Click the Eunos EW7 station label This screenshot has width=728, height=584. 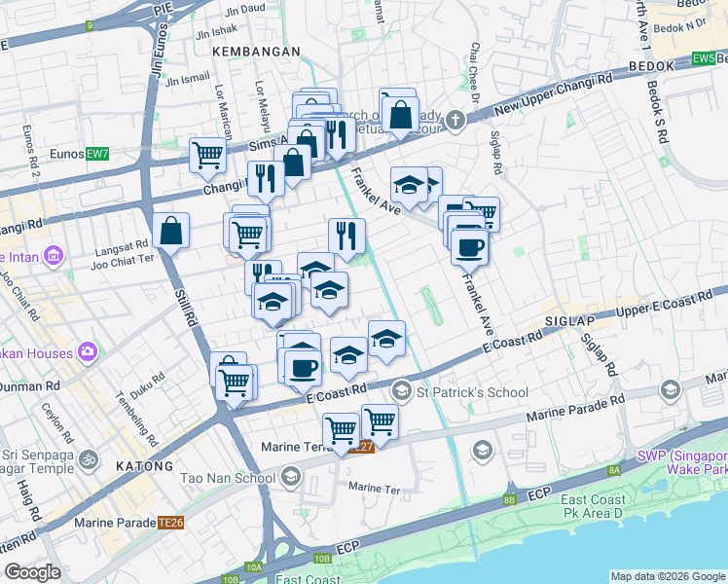click(80, 154)
